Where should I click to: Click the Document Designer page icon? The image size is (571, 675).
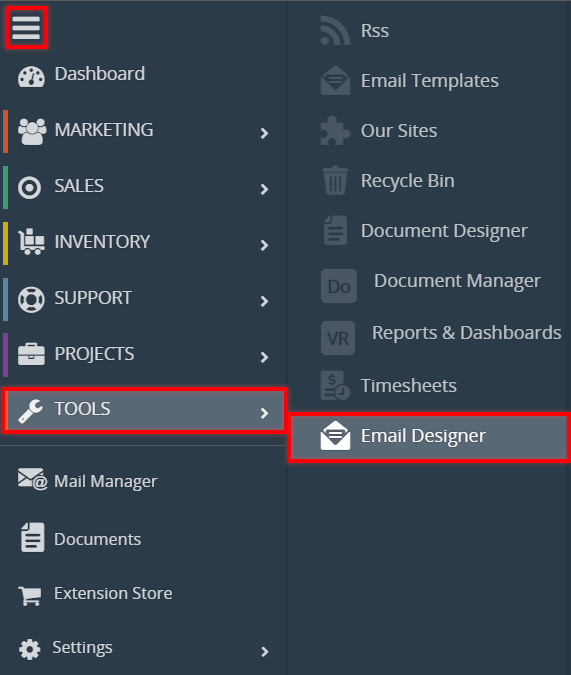[335, 230]
